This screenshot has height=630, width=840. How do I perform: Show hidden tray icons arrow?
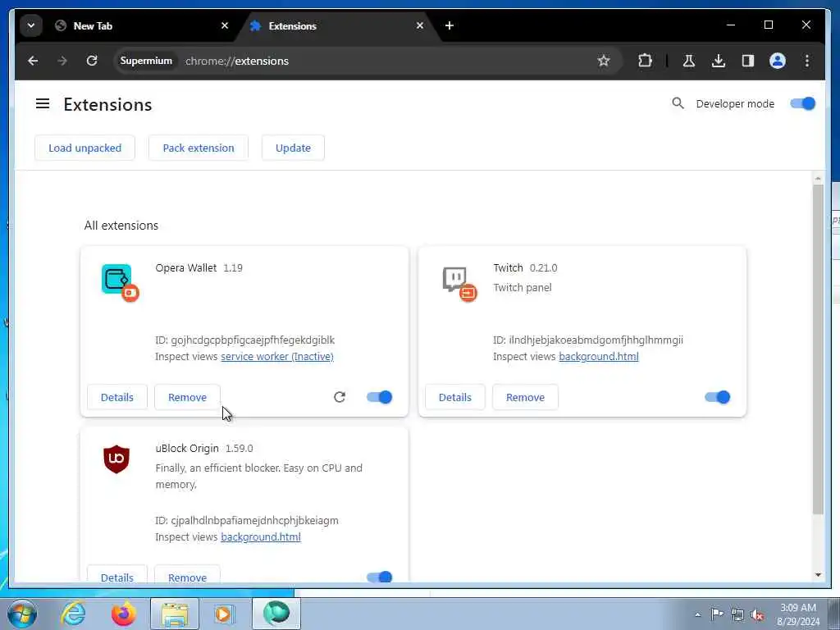pyautogui.click(x=697, y=614)
